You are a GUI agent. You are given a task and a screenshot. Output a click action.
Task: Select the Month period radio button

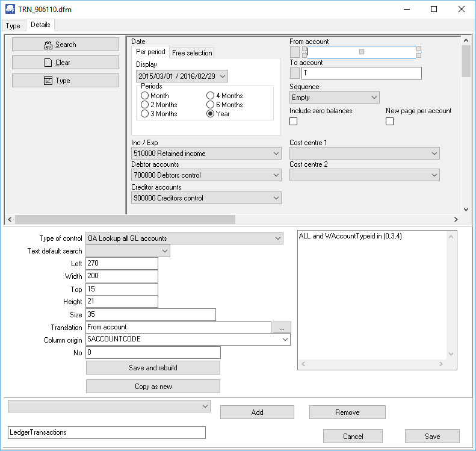(145, 96)
